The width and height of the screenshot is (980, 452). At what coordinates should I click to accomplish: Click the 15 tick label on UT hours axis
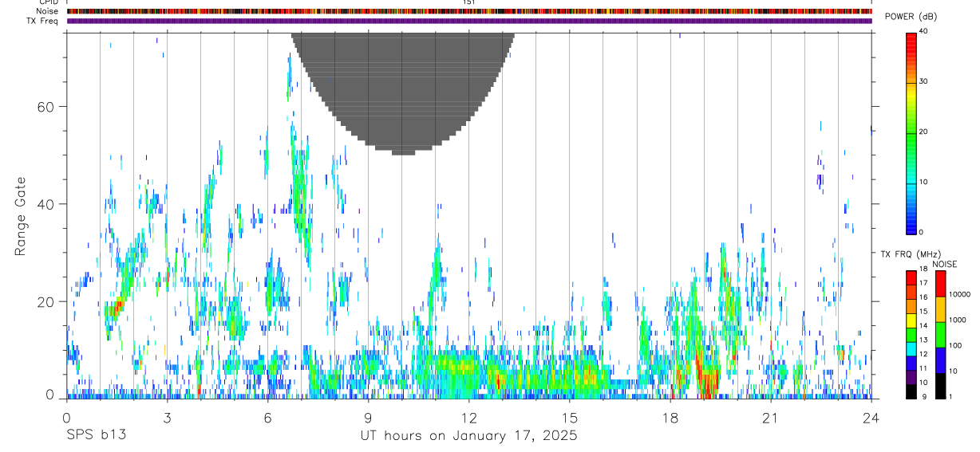[x=570, y=418]
